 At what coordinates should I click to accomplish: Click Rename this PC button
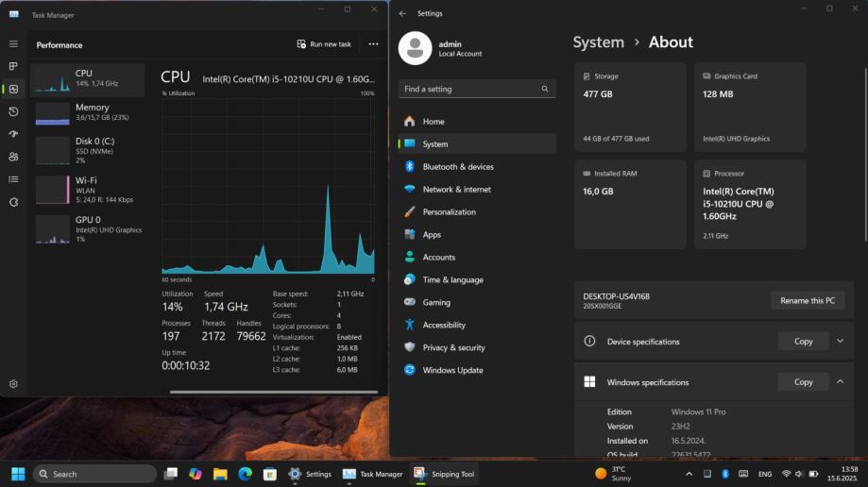pos(808,300)
